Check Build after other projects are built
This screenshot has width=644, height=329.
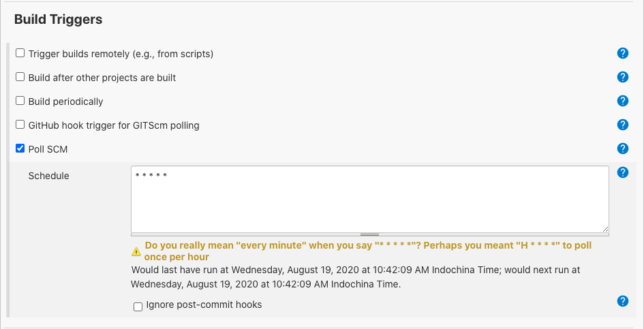(x=20, y=77)
